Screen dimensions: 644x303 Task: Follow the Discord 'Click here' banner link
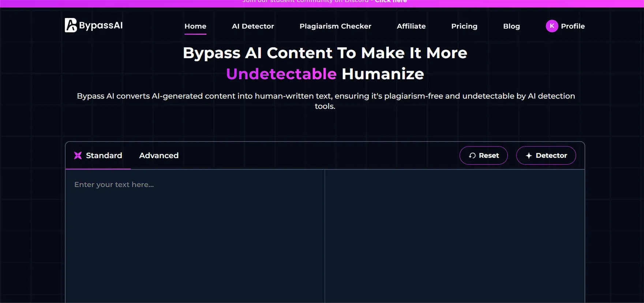pyautogui.click(x=390, y=2)
